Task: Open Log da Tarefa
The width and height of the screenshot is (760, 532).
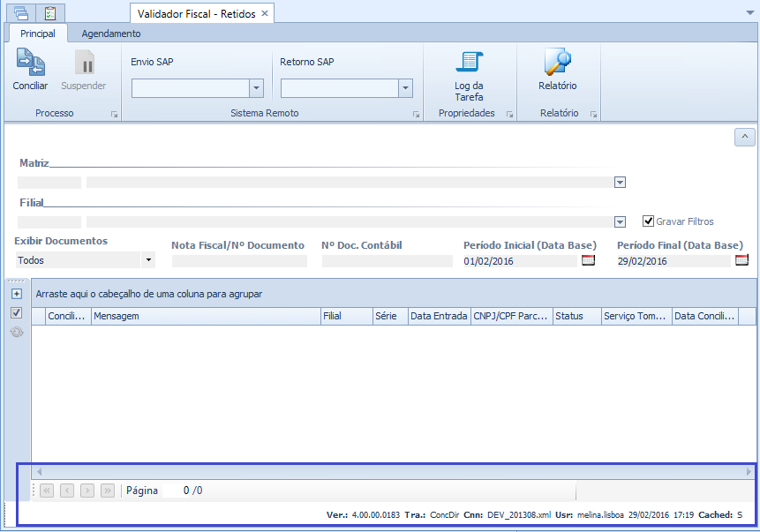Action: 469,64
